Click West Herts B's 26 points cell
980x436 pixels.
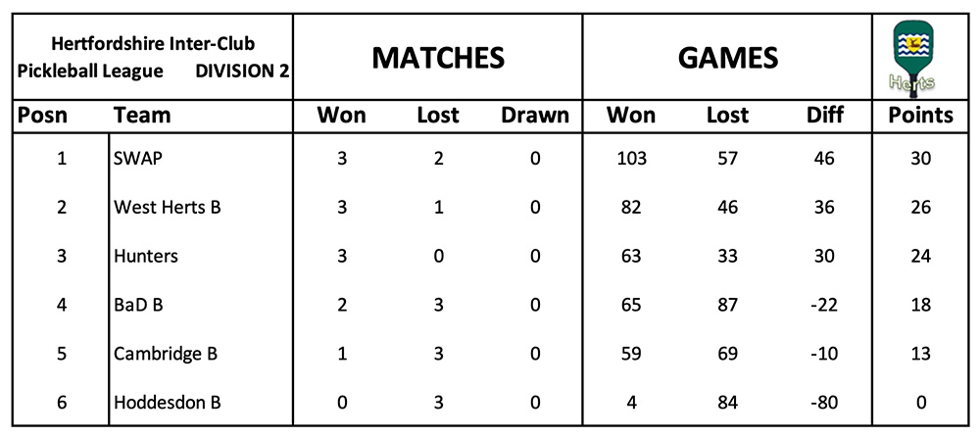click(919, 207)
